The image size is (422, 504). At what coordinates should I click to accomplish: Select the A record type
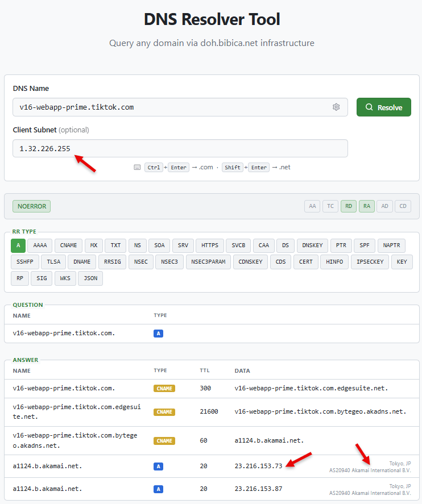pos(18,245)
